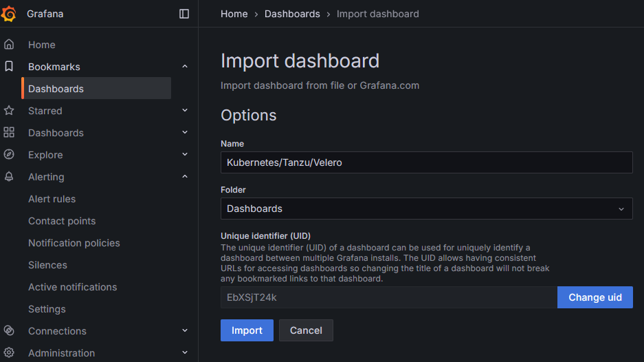Click the Grafana logo icon
644x362 pixels.
tap(9, 14)
